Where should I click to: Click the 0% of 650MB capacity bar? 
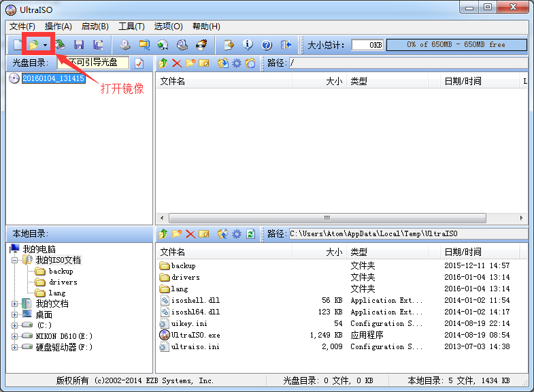[x=456, y=45]
